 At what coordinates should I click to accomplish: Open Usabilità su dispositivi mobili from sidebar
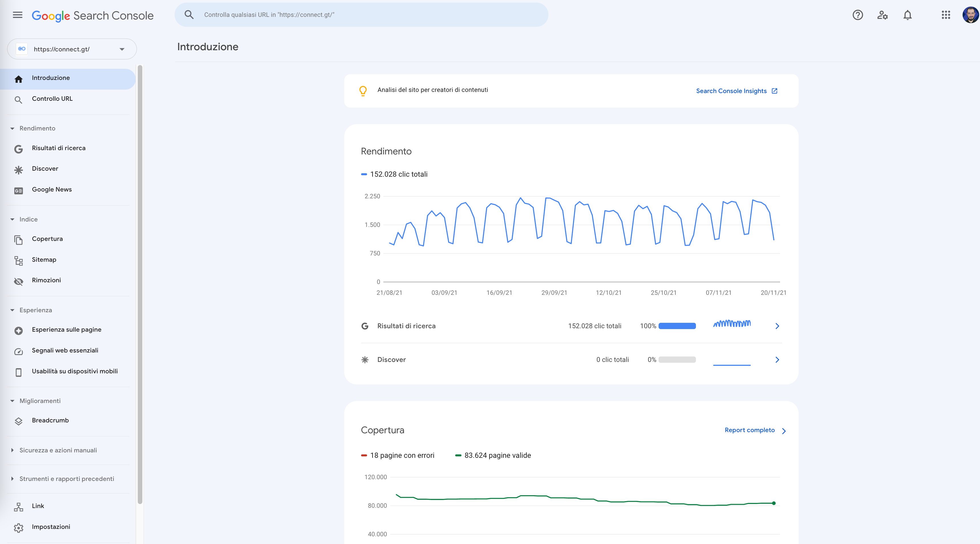tap(68, 372)
